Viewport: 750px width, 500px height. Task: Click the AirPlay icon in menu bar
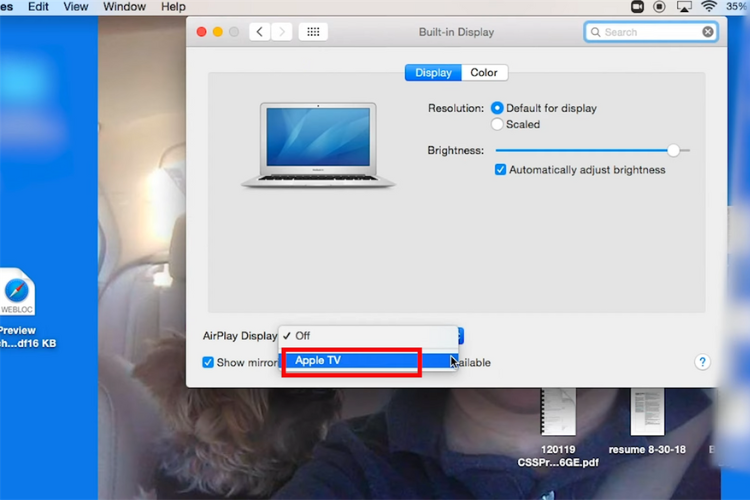(x=684, y=7)
